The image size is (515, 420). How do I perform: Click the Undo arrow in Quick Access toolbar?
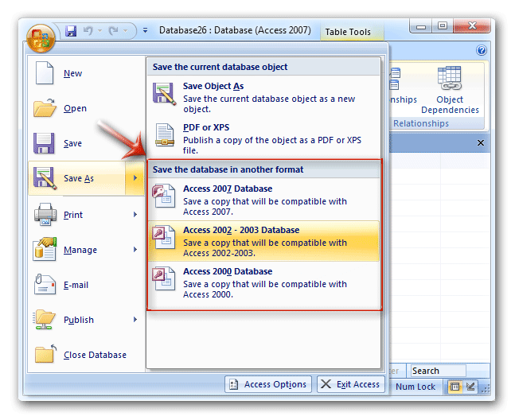[91, 32]
